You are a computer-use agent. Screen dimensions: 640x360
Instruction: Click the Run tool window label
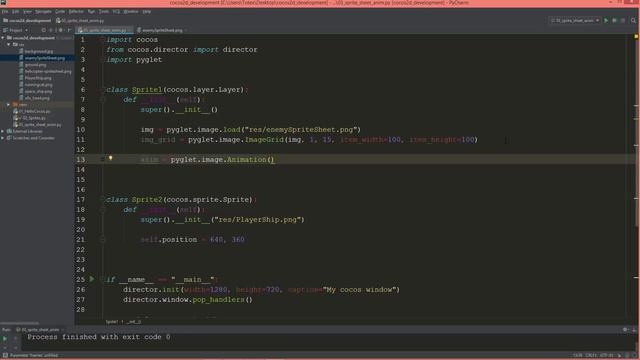(6, 329)
